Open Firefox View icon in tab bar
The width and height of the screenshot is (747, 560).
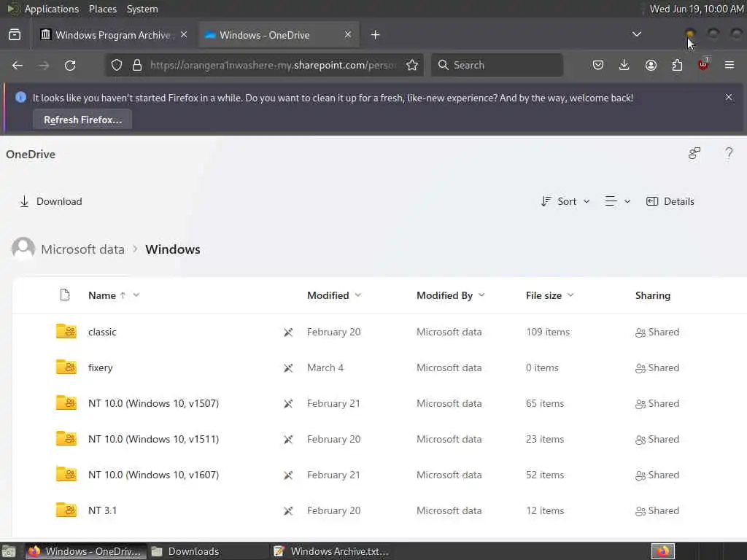(15, 35)
